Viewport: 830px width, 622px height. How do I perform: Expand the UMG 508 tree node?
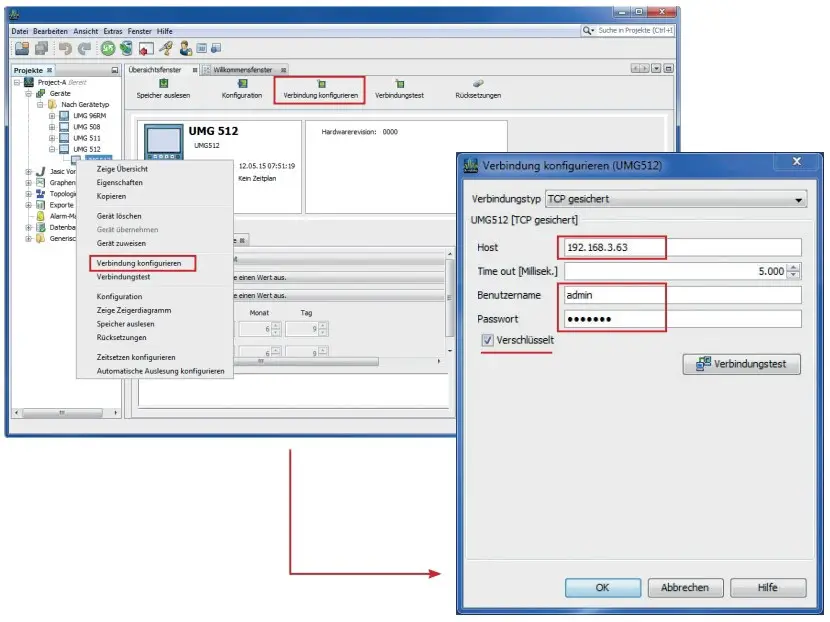coord(52,127)
